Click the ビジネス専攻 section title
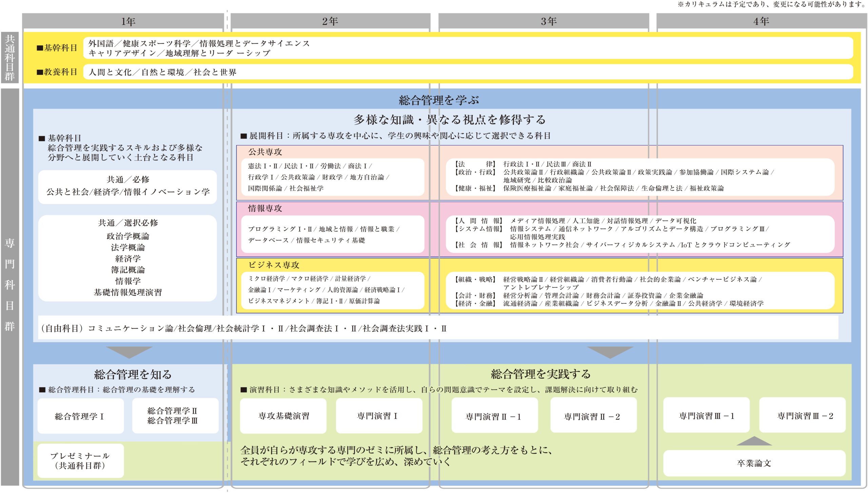Viewport: 868px width, 493px height. pyautogui.click(x=274, y=265)
